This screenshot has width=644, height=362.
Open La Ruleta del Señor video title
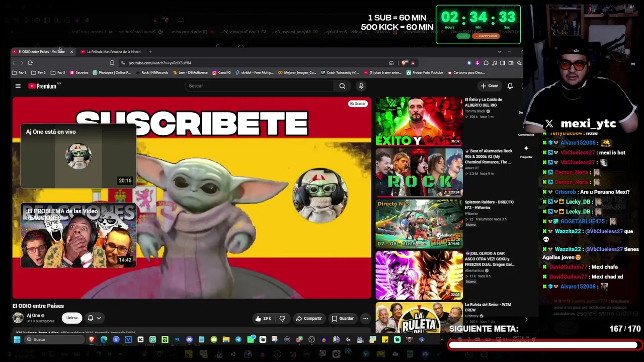click(488, 307)
